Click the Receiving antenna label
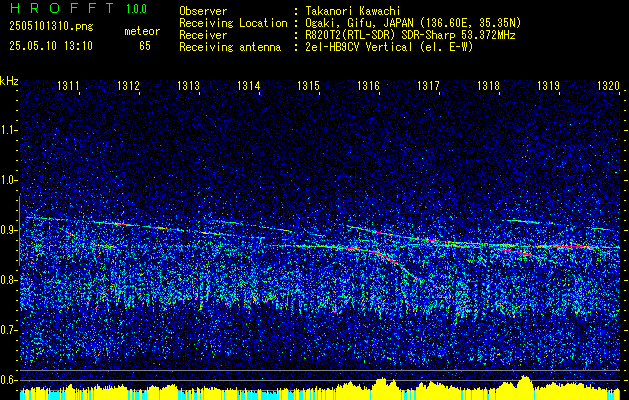This screenshot has height=400, width=629. pos(230,47)
